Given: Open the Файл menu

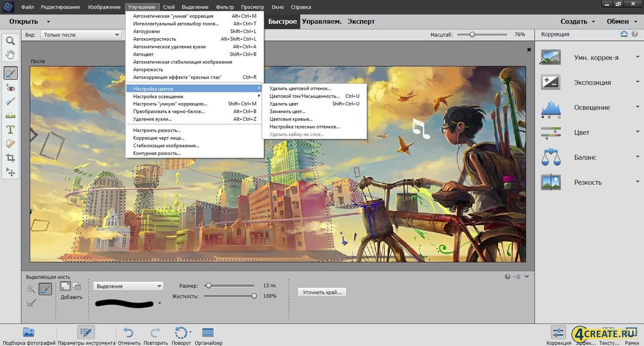Looking at the screenshot, I should 27,7.
